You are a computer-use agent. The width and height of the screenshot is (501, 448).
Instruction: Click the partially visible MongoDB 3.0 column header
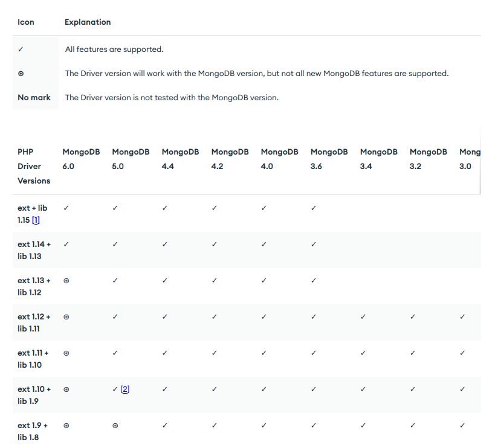point(470,159)
